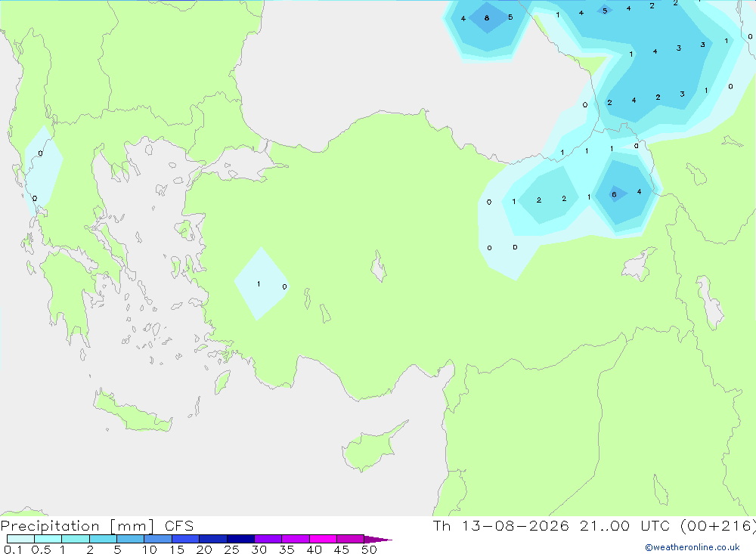
Task: Click the legend label "25"
Action: pos(231,549)
